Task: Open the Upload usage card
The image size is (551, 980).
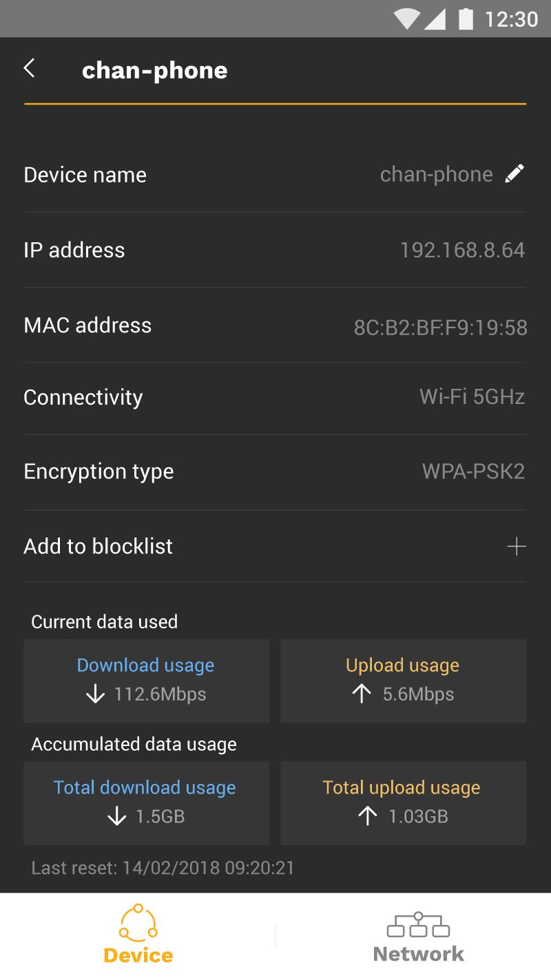Action: click(x=403, y=681)
